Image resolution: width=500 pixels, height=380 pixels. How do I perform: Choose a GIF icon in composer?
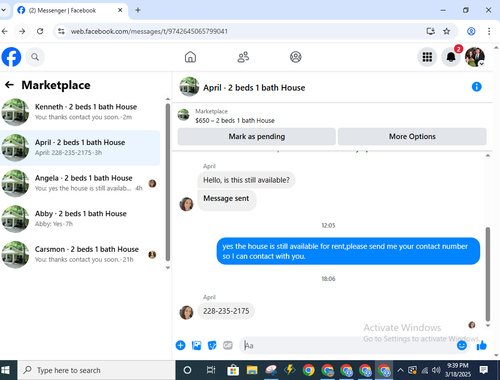tap(228, 345)
